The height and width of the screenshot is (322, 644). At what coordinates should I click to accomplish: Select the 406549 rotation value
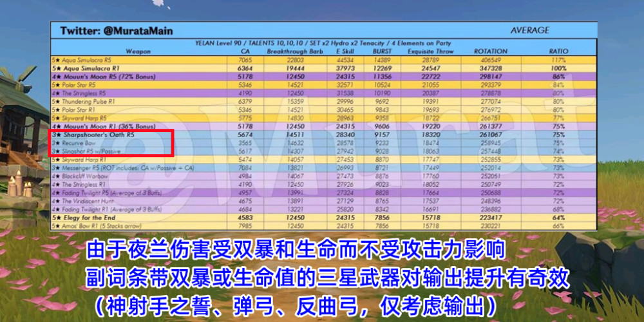click(x=491, y=59)
